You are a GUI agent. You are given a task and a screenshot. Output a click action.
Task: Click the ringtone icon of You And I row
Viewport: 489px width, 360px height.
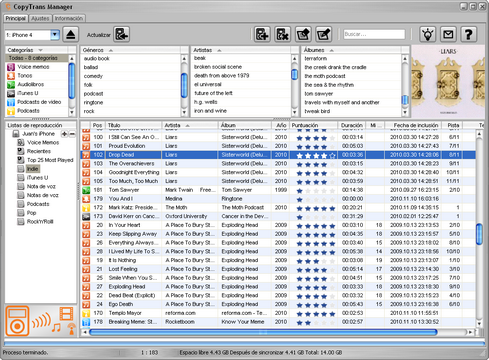pos(86,199)
